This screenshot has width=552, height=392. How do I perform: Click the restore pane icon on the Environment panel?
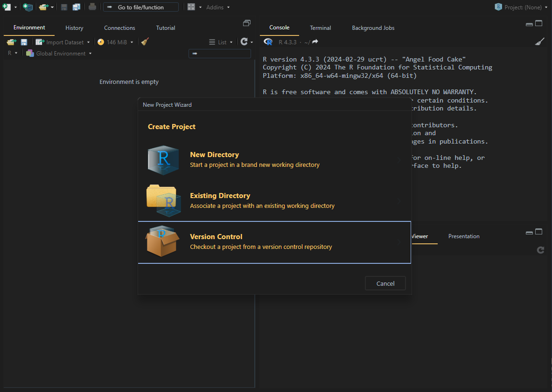[x=247, y=23]
